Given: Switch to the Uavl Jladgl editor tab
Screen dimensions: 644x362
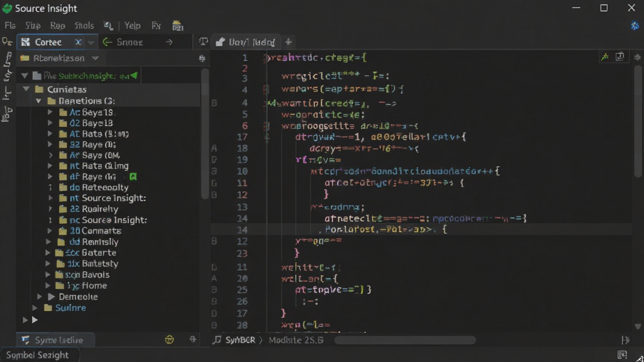Looking at the screenshot, I should pos(246,42).
